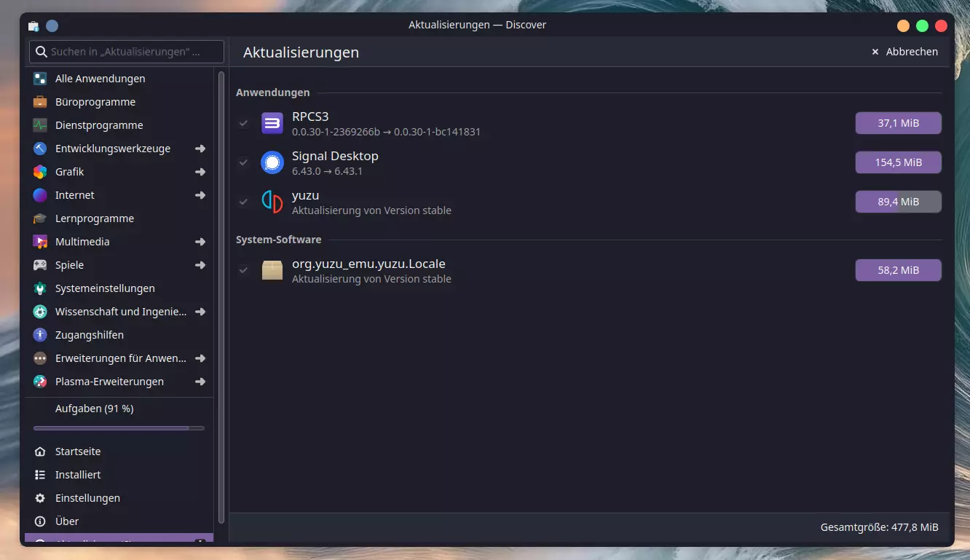970x560 pixels.
Task: Click the Zugangshilfen accessibility icon
Action: 40,335
